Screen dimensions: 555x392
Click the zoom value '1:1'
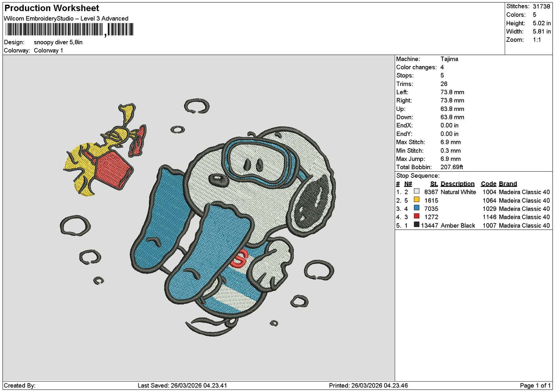(x=537, y=40)
